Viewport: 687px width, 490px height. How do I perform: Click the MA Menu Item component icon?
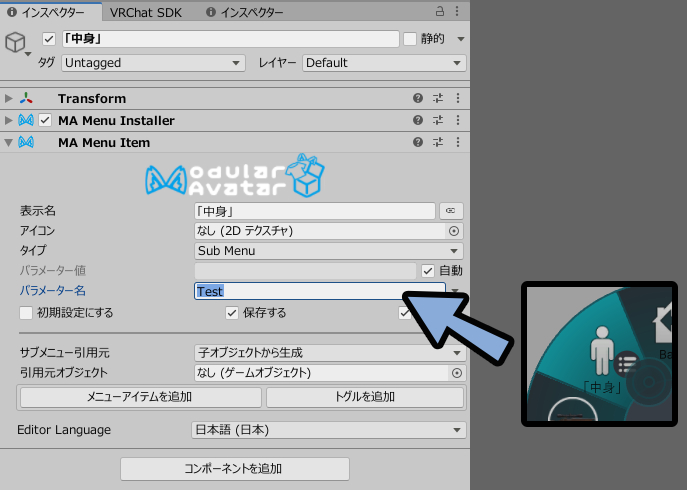pos(26,142)
